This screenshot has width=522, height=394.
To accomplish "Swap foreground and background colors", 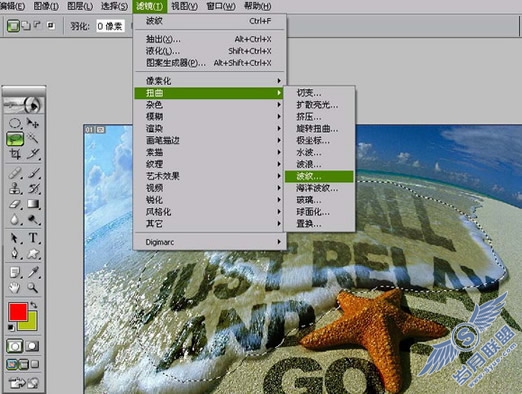I will point(34,305).
